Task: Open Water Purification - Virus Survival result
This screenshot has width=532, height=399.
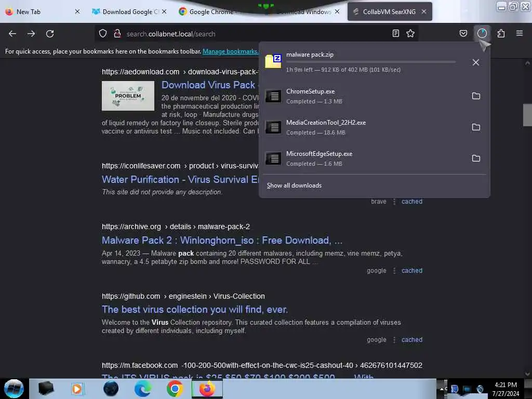Action: click(180, 179)
